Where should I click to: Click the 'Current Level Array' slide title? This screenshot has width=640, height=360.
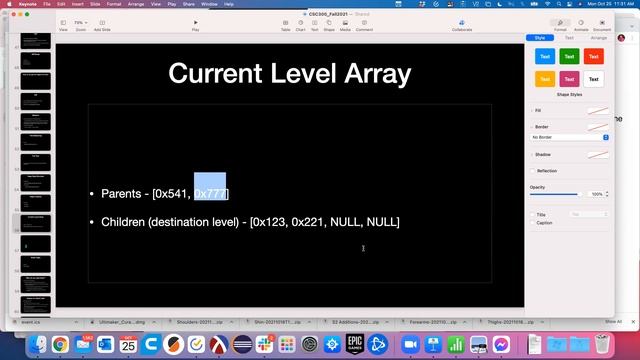[290, 73]
